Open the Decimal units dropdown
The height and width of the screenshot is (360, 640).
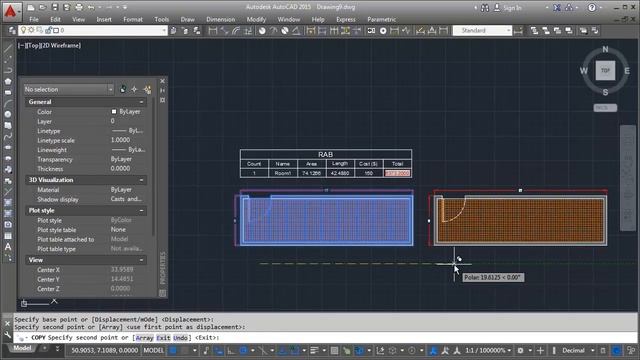[x=578, y=350]
